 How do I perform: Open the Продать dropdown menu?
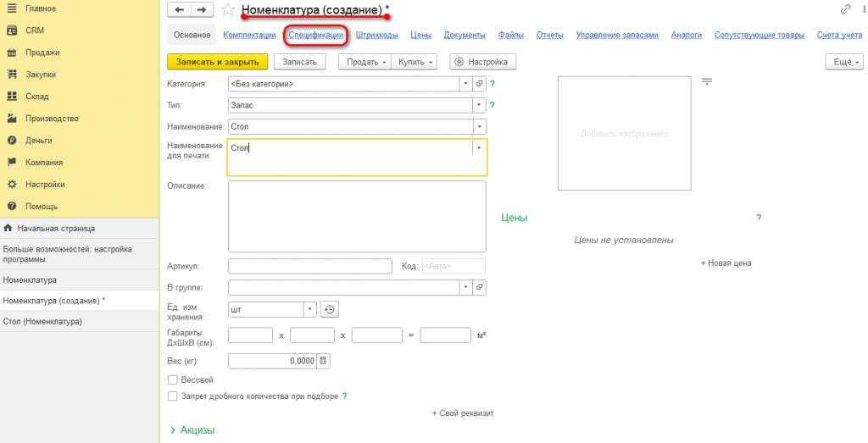[364, 62]
